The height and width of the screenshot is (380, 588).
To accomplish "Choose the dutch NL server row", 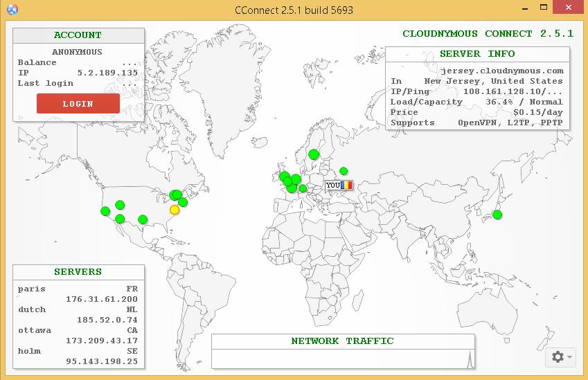I will click(78, 314).
